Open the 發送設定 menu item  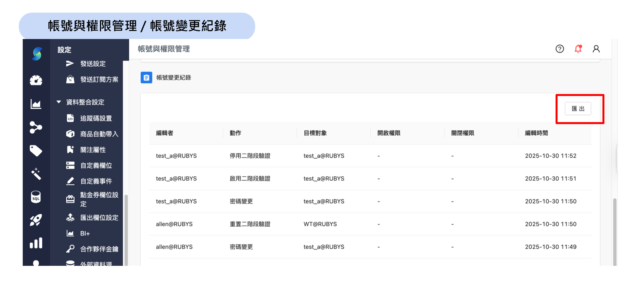point(93,63)
